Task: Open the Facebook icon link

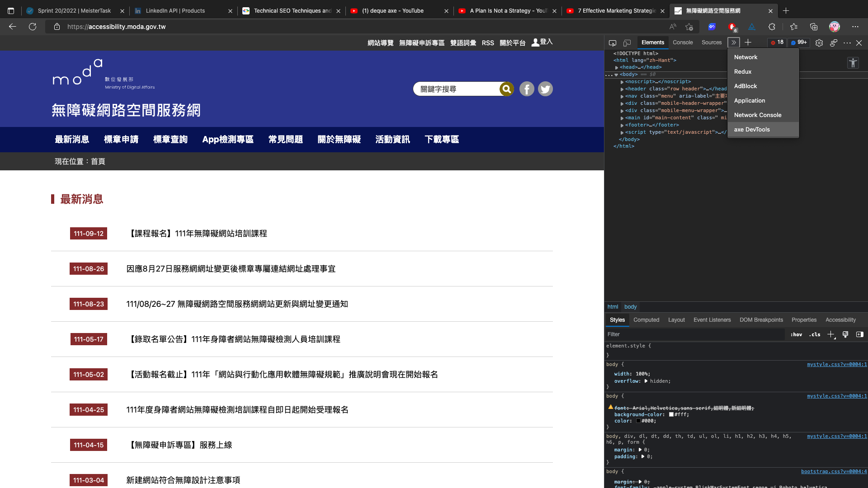Action: point(527,89)
